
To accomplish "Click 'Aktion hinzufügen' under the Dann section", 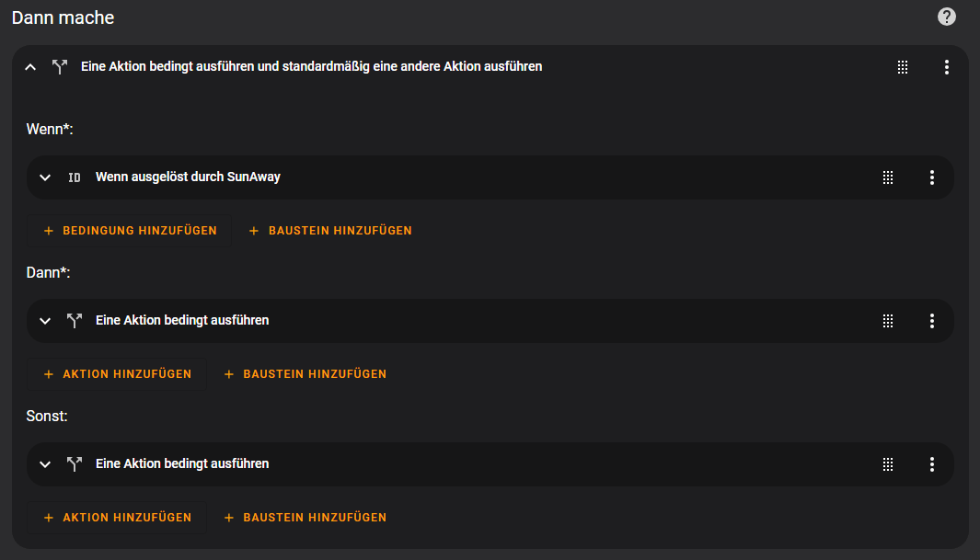I will 117,374.
